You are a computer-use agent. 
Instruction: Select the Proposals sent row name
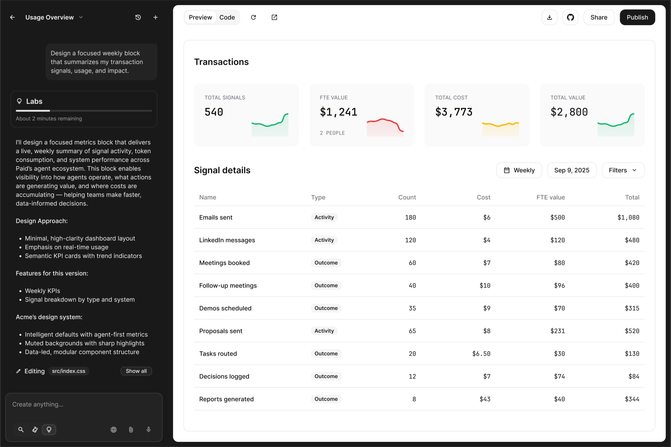click(x=221, y=331)
